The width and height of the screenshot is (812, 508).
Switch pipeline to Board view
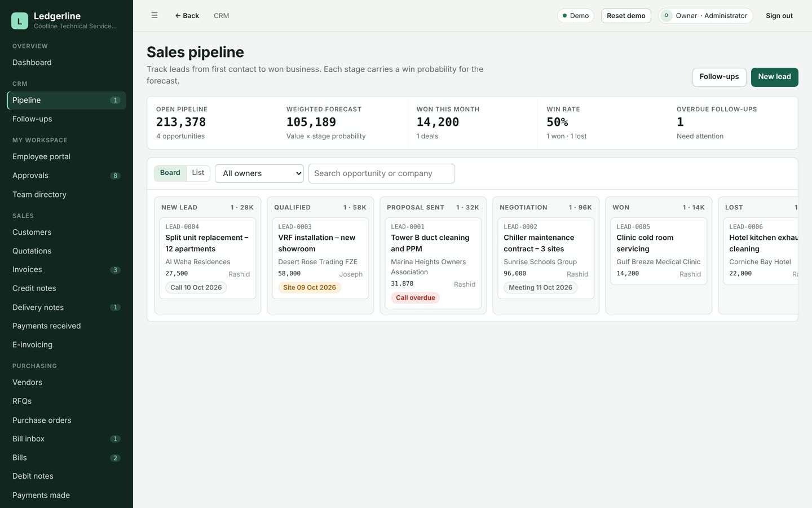point(170,173)
